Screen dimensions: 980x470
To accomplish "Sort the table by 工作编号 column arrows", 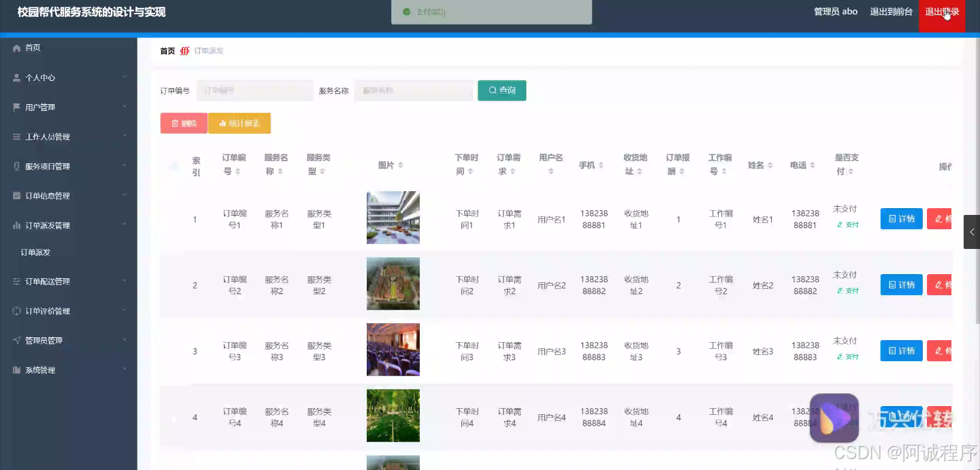I will [x=723, y=172].
